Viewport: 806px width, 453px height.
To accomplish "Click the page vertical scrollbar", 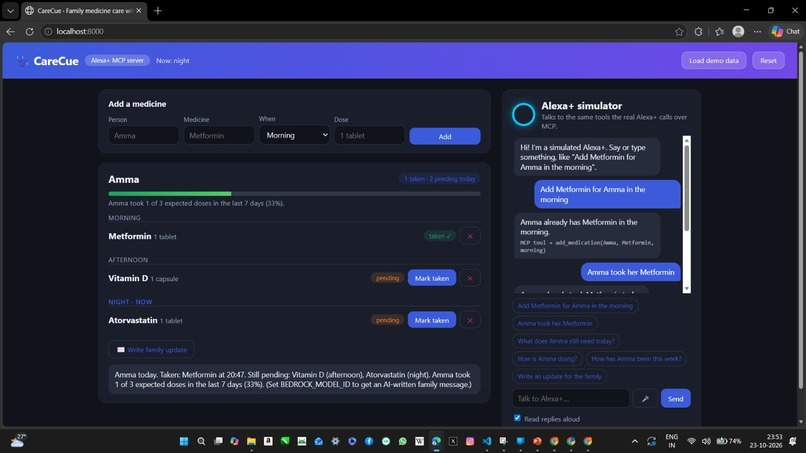I will coord(801,221).
